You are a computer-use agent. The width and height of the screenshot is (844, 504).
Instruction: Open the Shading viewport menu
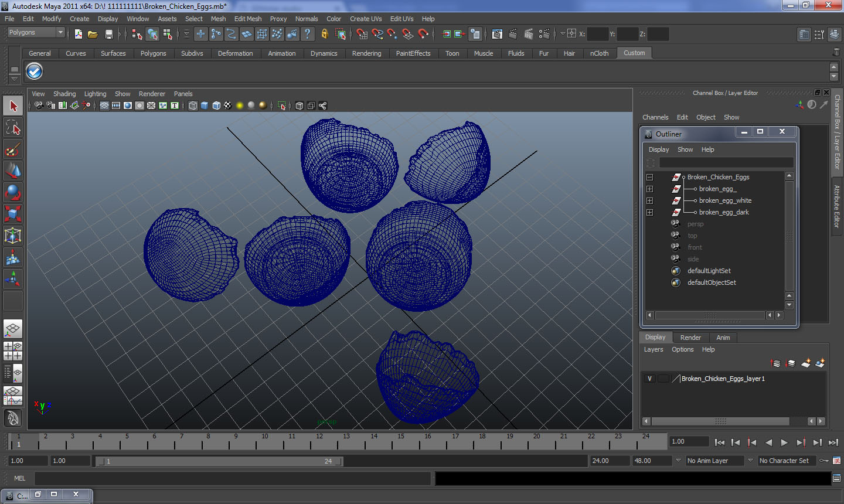[64, 94]
